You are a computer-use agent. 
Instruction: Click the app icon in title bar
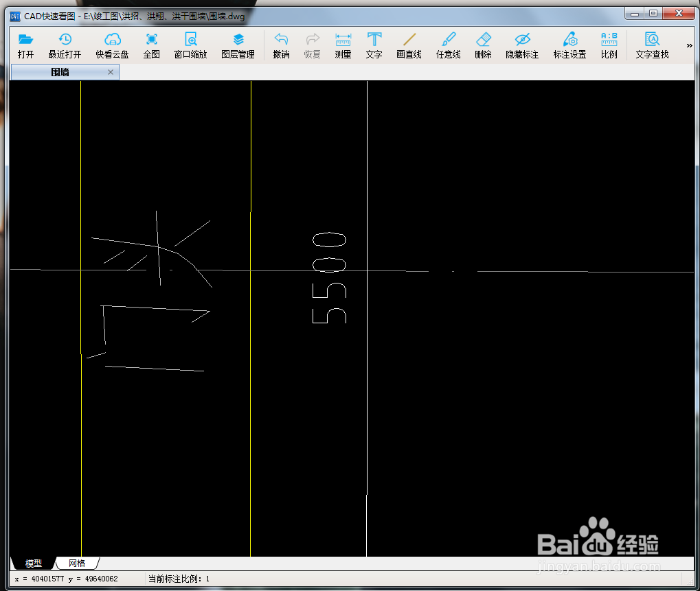[15, 16]
